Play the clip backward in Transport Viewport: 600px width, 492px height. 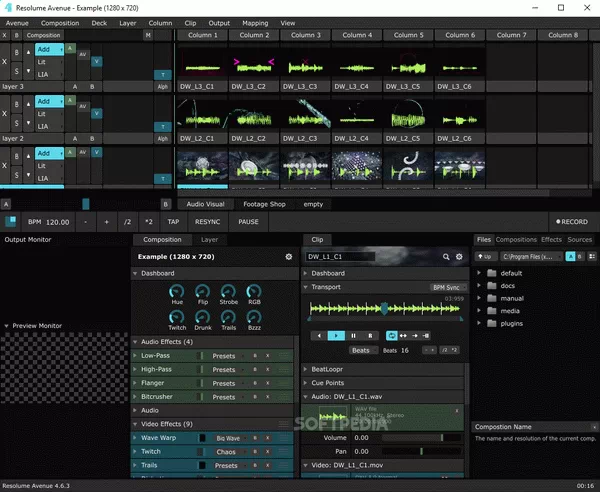(x=319, y=336)
